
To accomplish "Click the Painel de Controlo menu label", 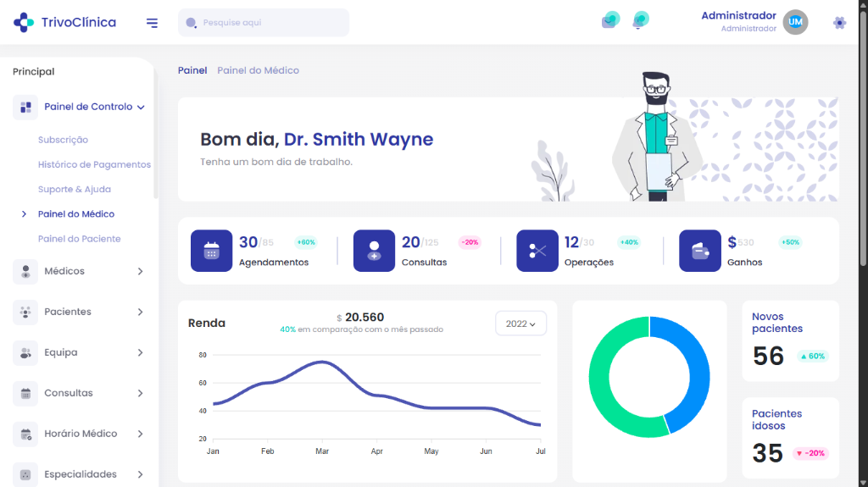I will tap(88, 107).
